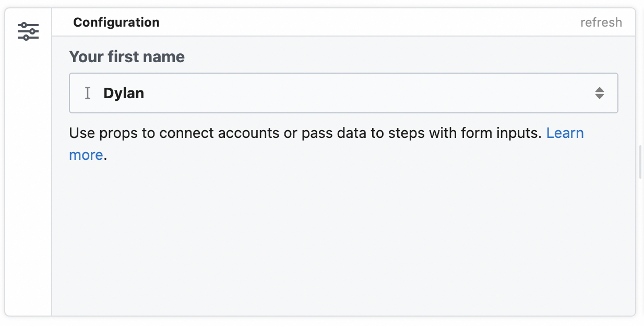Click the word "more" on the second line
This screenshot has width=644, height=326.
tap(86, 155)
